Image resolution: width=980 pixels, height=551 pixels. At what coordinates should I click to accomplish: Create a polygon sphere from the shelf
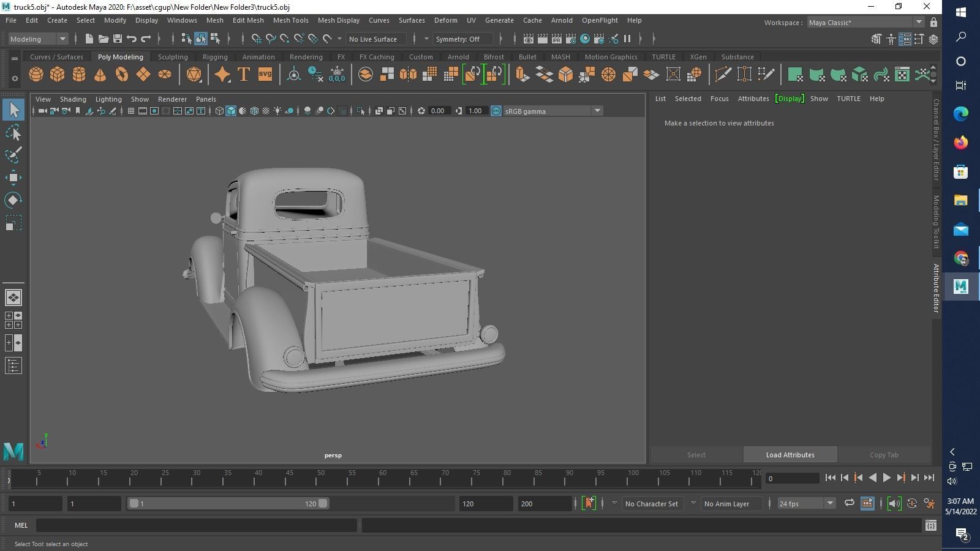coord(36,75)
